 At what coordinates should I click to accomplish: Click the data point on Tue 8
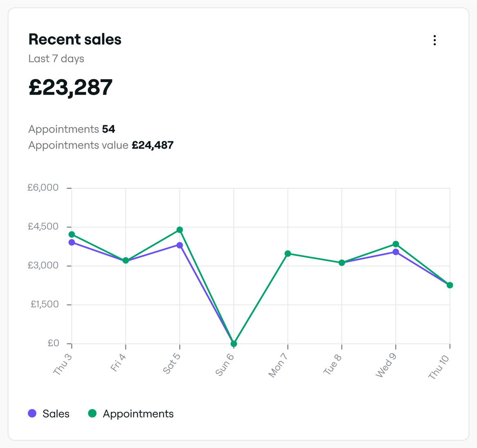[342, 263]
